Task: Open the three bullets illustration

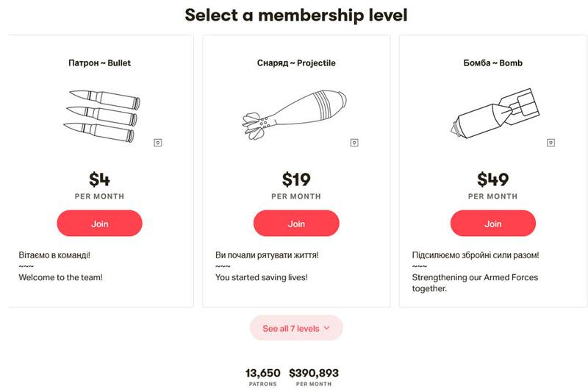Action: 103,115
